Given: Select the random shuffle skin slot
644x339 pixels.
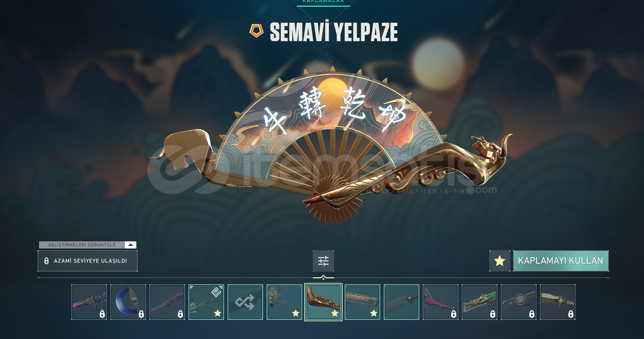Looking at the screenshot, I should pyautogui.click(x=245, y=302).
